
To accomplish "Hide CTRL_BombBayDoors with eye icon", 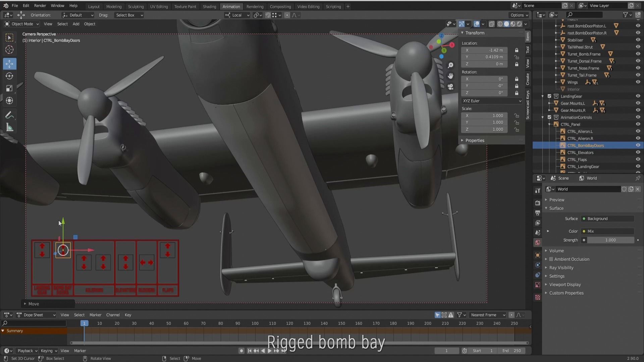I will (x=638, y=145).
